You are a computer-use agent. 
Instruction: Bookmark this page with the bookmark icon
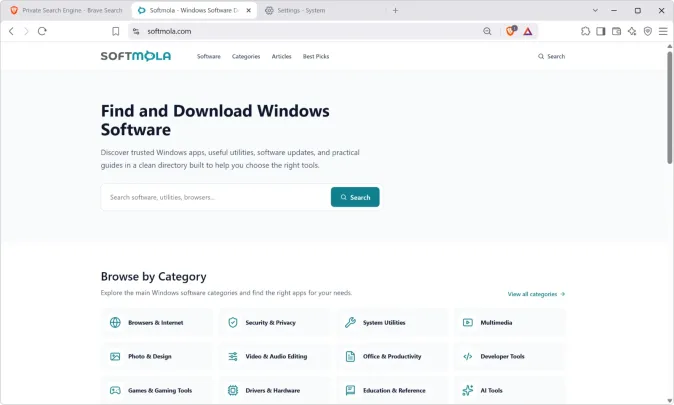[116, 31]
